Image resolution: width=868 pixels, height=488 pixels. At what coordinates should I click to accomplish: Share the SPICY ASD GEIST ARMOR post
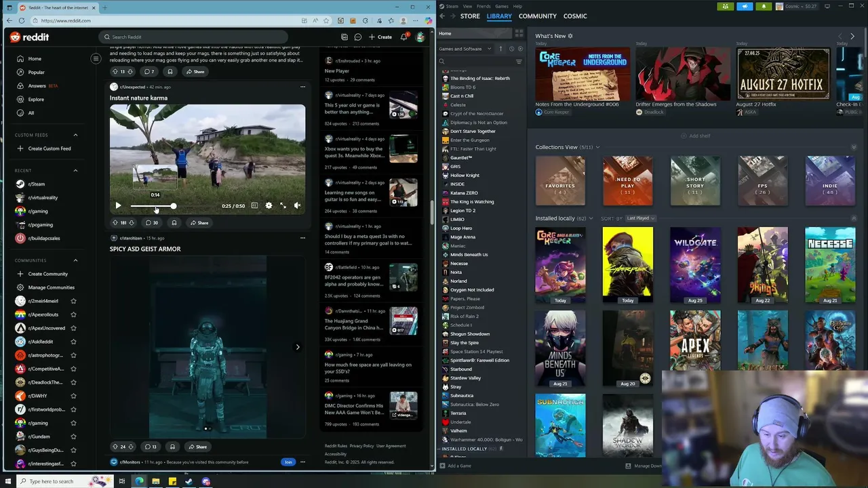coord(198,447)
